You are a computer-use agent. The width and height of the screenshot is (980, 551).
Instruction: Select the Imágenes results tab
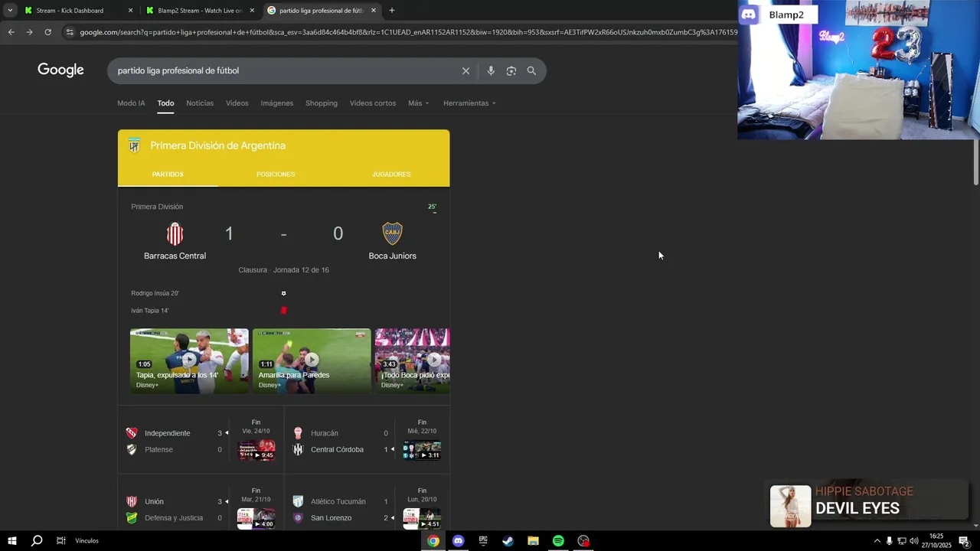click(277, 103)
